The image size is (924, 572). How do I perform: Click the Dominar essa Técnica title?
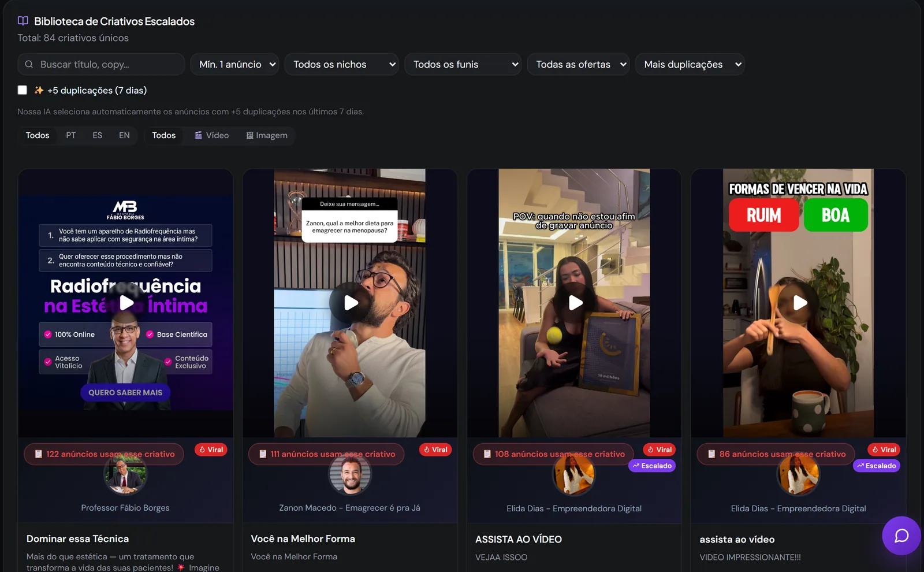click(x=78, y=538)
